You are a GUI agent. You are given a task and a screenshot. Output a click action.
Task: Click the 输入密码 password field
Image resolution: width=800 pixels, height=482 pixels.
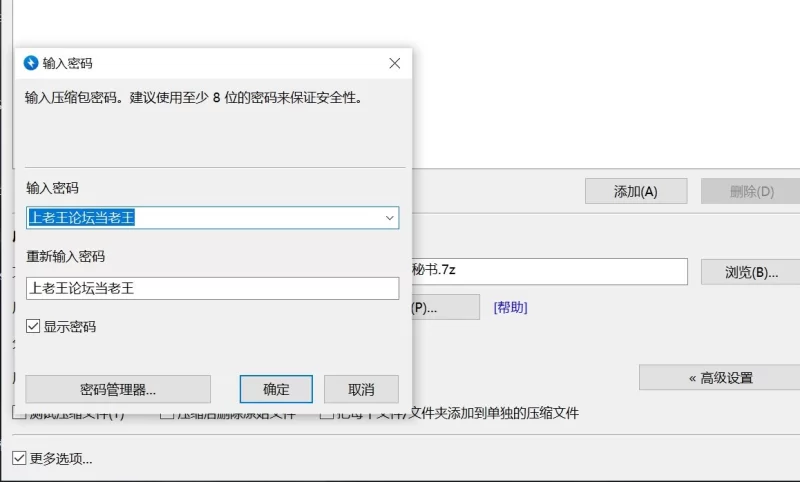click(212, 218)
